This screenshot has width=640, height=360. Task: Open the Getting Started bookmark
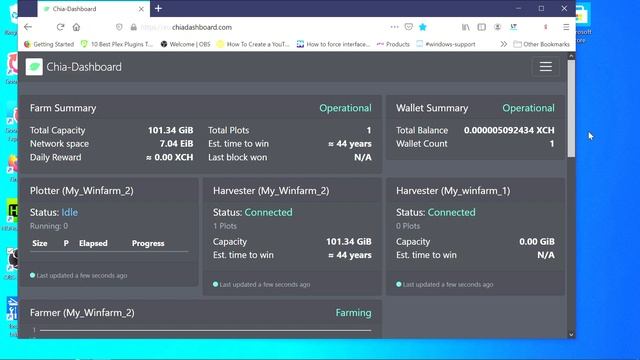click(49, 44)
